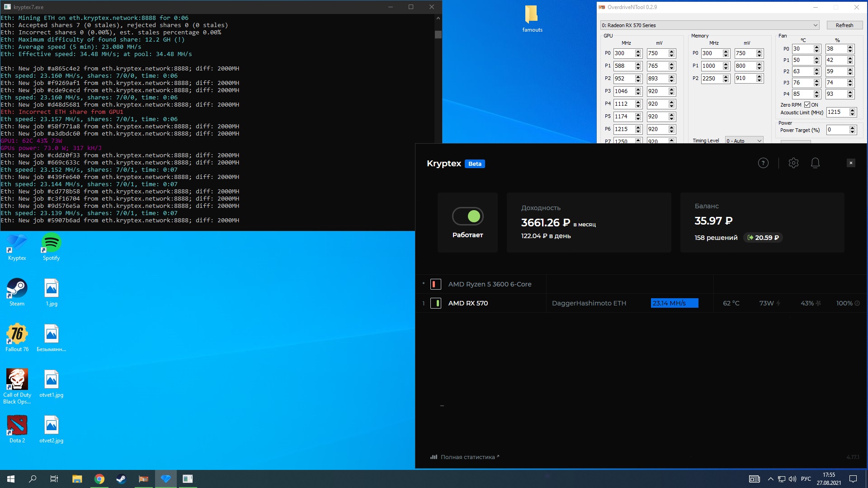
Task: Select the Steam desktop shortcut
Action: point(17,293)
